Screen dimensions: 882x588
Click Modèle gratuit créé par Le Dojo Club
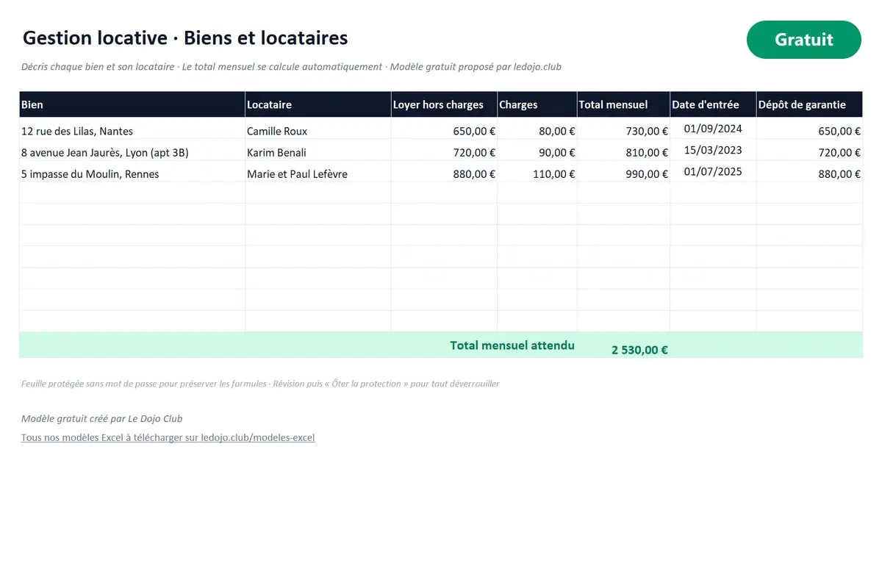(x=102, y=419)
